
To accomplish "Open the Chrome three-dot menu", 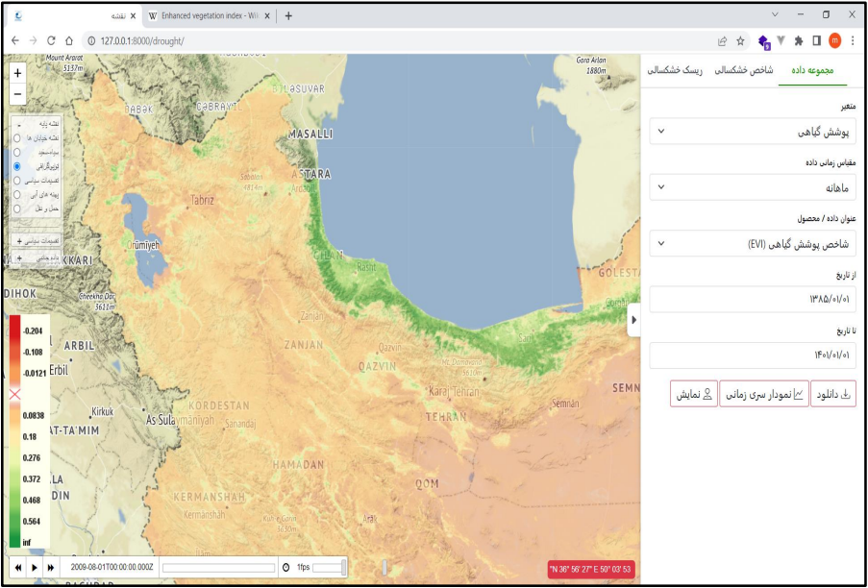I will pyautogui.click(x=852, y=41).
